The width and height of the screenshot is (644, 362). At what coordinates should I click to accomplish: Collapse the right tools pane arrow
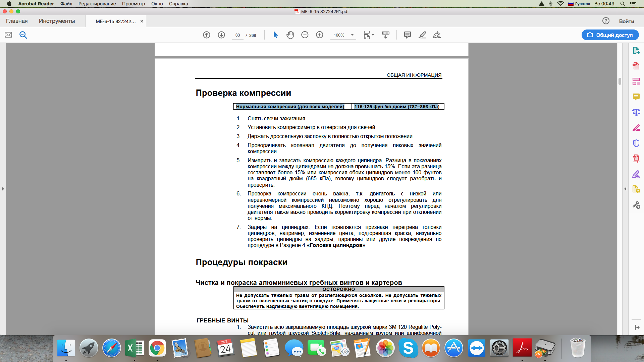coord(625,189)
